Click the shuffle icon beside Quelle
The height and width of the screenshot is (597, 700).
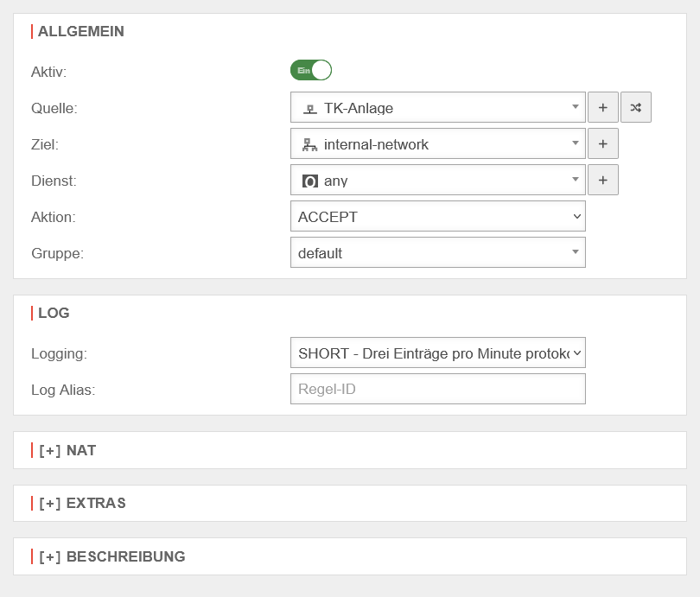[636, 108]
